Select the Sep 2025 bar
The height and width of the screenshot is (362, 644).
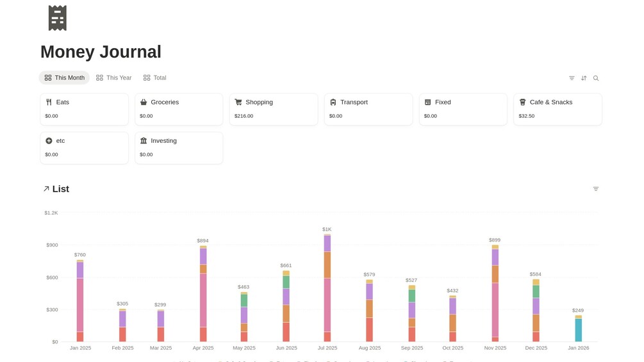[x=412, y=313]
